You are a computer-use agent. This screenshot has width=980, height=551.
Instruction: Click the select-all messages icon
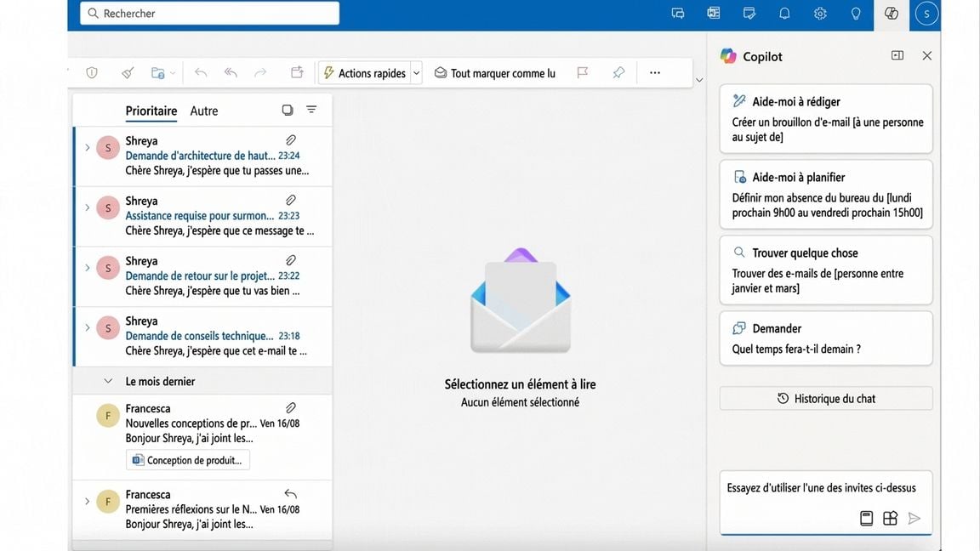[288, 110]
